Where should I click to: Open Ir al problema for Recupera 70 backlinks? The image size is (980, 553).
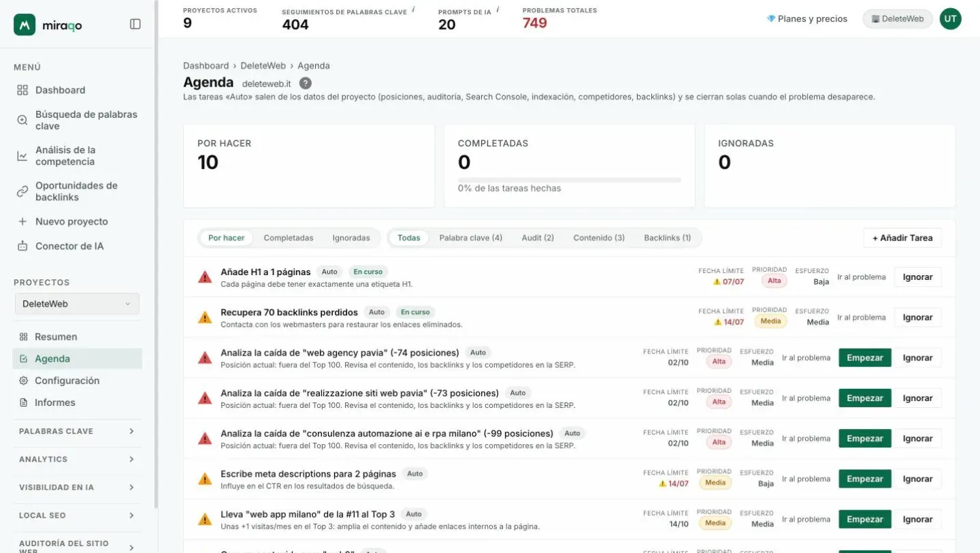point(862,317)
